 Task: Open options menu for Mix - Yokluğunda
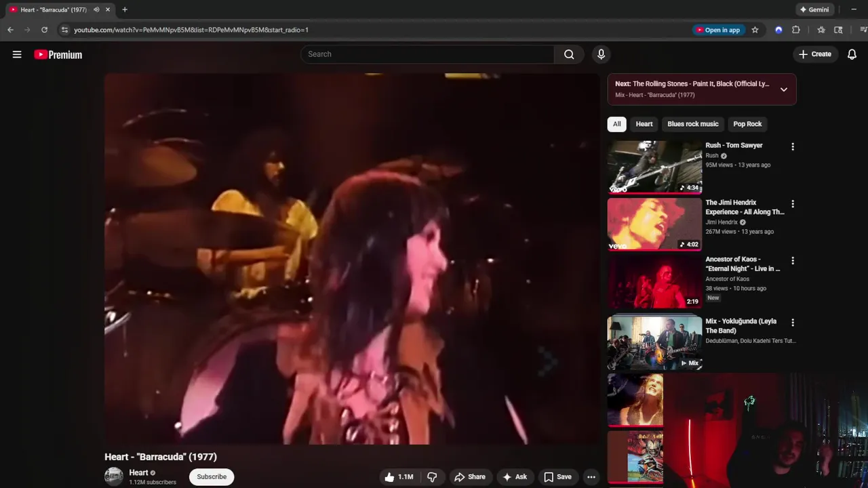click(792, 323)
